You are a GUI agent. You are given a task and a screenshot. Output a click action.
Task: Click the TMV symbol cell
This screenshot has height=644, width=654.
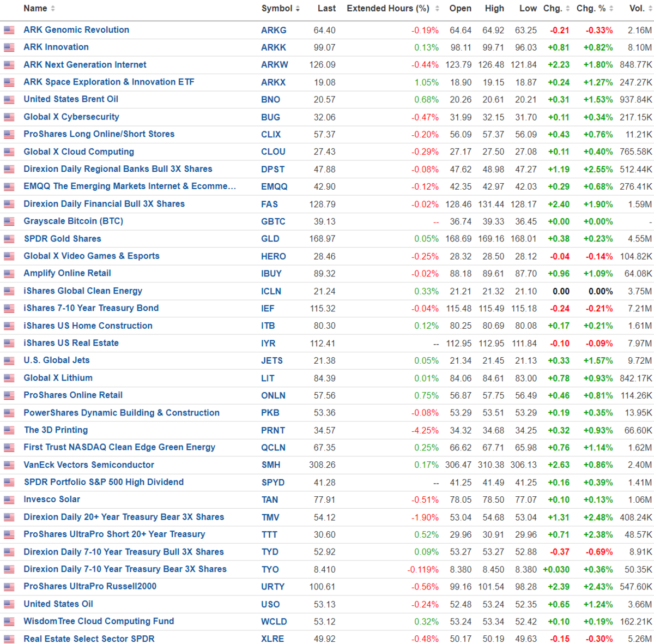click(x=270, y=517)
